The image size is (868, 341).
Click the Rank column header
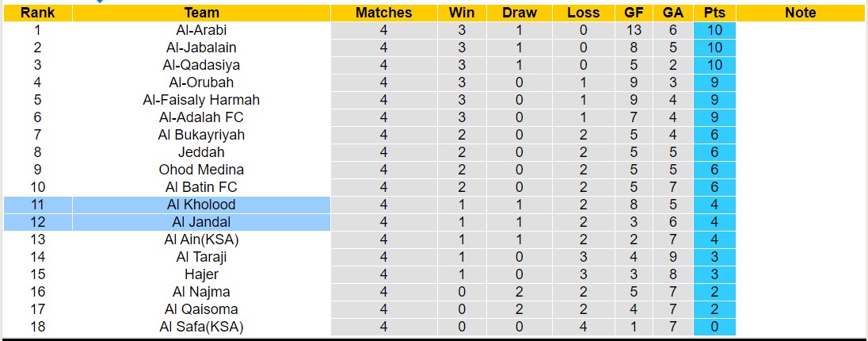pos(38,13)
